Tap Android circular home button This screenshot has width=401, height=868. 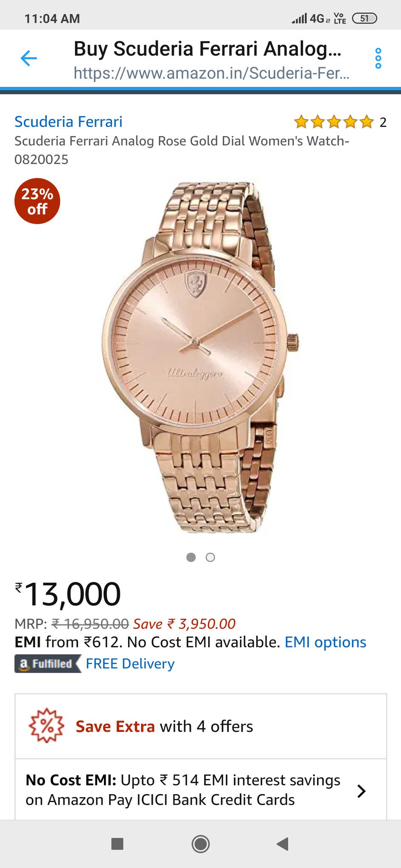click(x=200, y=844)
